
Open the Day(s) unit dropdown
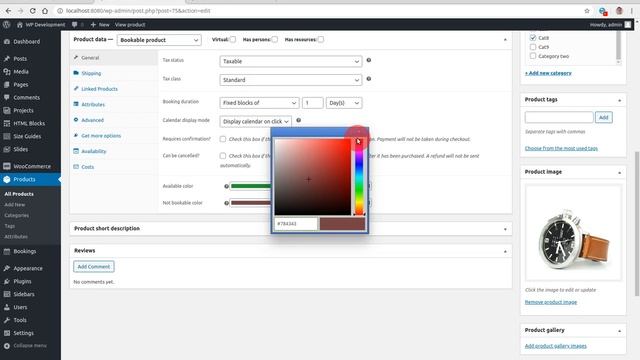[x=344, y=103]
